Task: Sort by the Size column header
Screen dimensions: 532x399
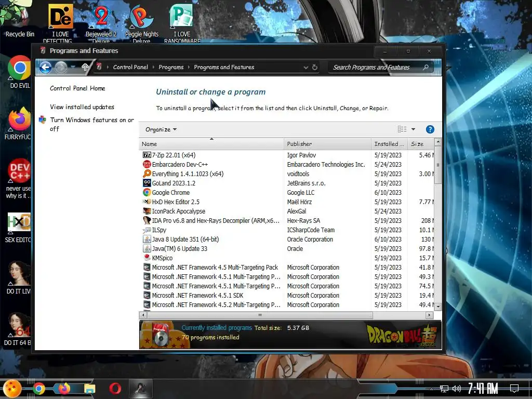Action: pyautogui.click(x=421, y=144)
